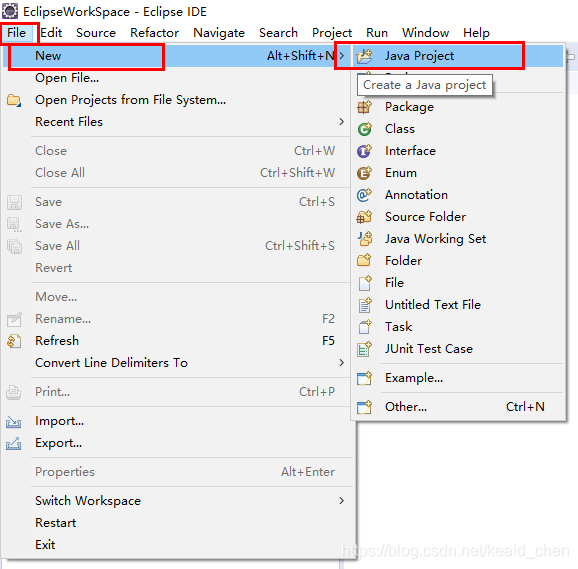Expand the Recent Files submenu arrow
Screen dimensions: 578x569
coord(342,122)
